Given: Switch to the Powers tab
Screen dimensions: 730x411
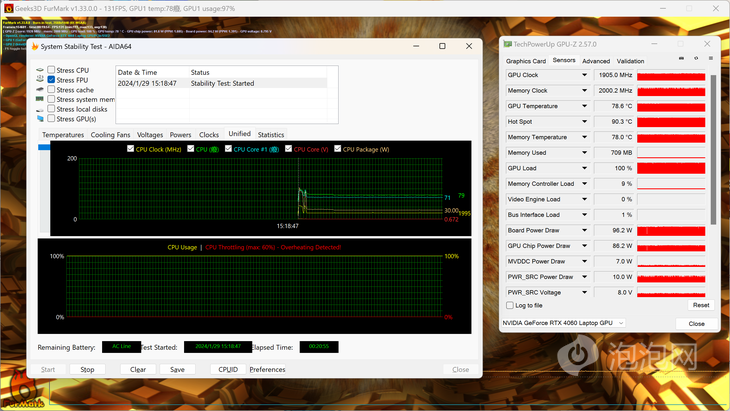Looking at the screenshot, I should pos(180,135).
